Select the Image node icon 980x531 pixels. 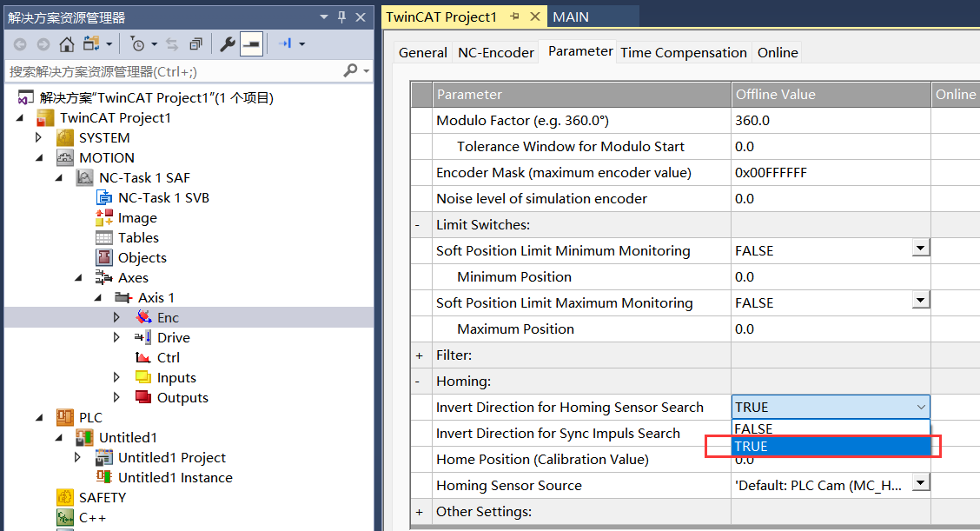tap(104, 217)
